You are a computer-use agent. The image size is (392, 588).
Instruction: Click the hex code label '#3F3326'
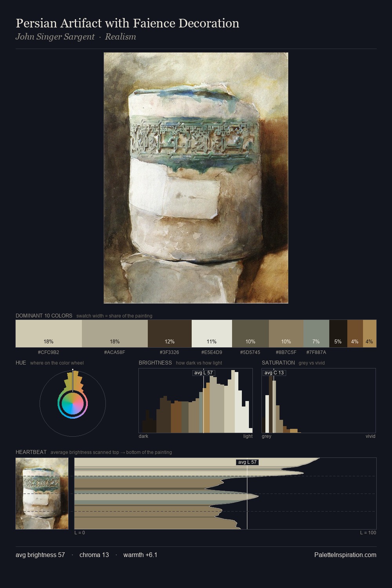pyautogui.click(x=170, y=352)
